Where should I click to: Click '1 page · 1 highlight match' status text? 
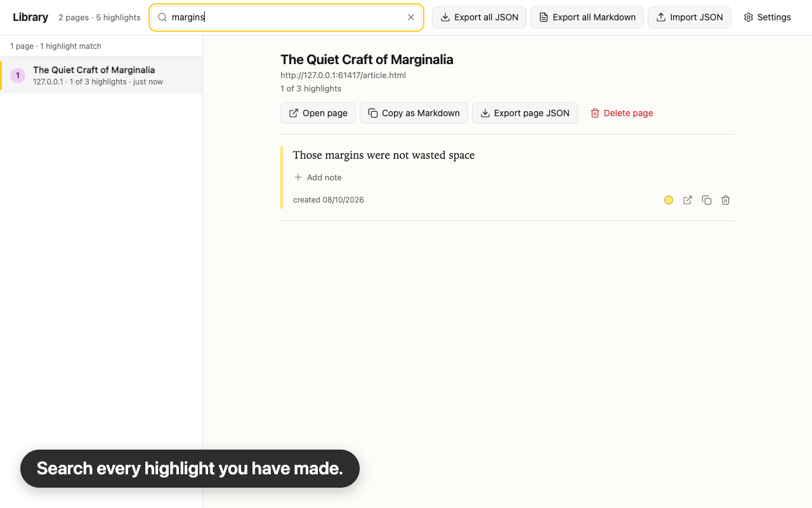pos(56,46)
